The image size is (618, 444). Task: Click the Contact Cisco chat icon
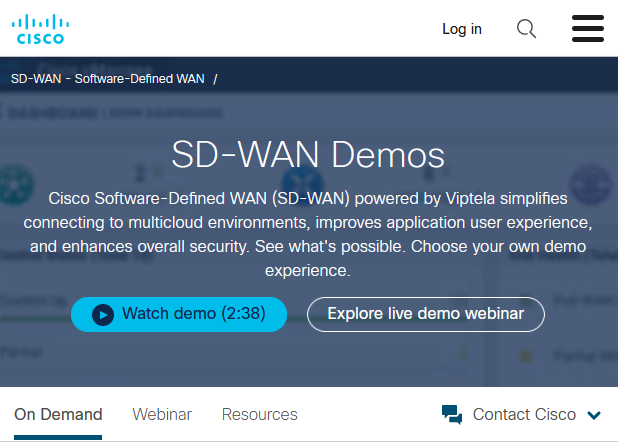tap(452, 414)
